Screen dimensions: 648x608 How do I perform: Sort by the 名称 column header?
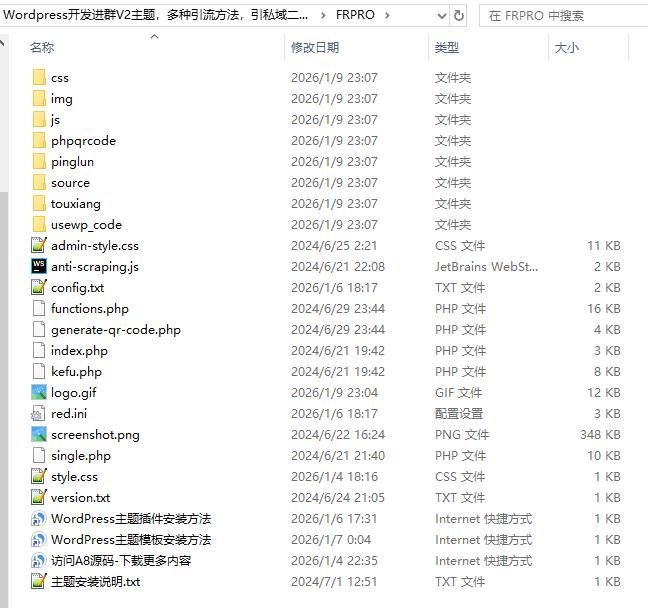(x=42, y=48)
